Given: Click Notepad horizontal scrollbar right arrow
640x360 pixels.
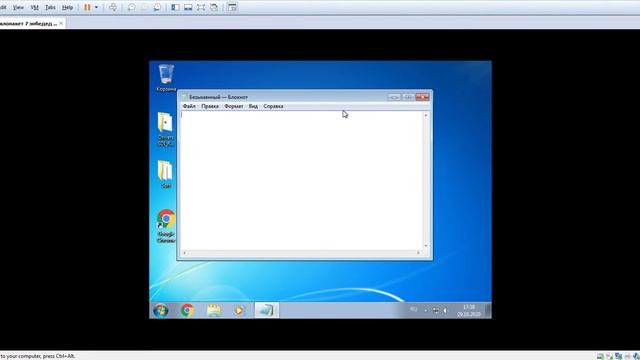Looking at the screenshot, I should coord(418,253).
